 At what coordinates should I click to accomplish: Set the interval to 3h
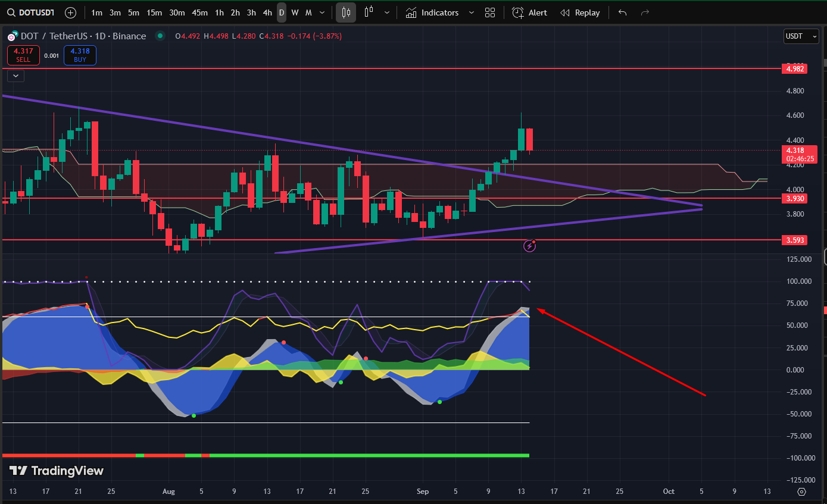coord(251,12)
